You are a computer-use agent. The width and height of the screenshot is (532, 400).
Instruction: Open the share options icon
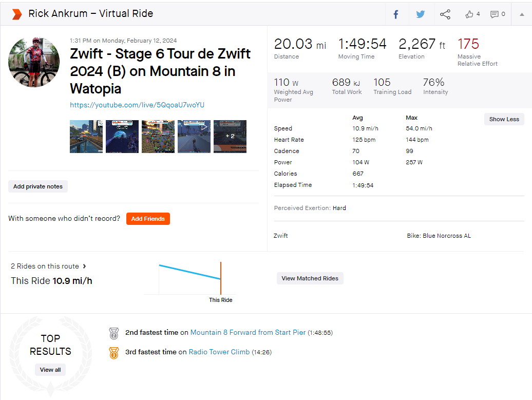pyautogui.click(x=445, y=14)
